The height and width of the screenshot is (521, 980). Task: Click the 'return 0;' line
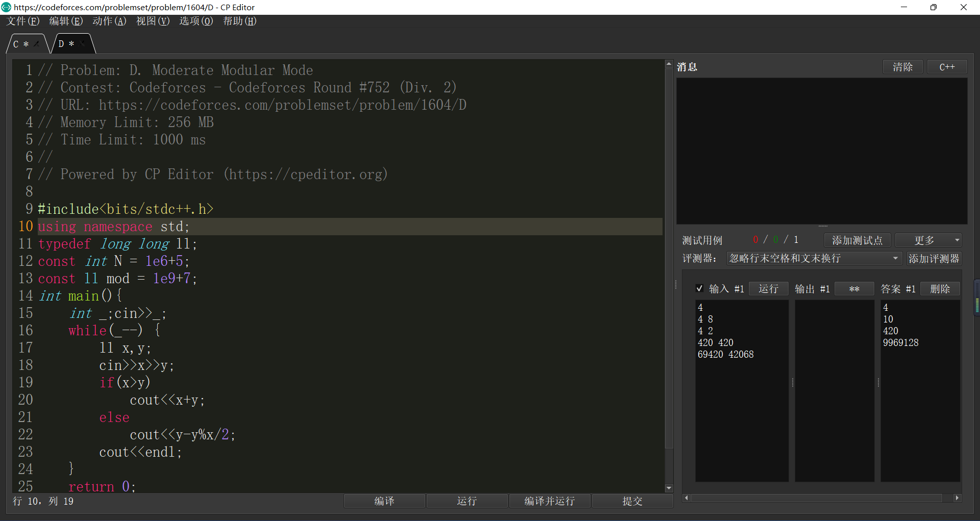coord(102,487)
